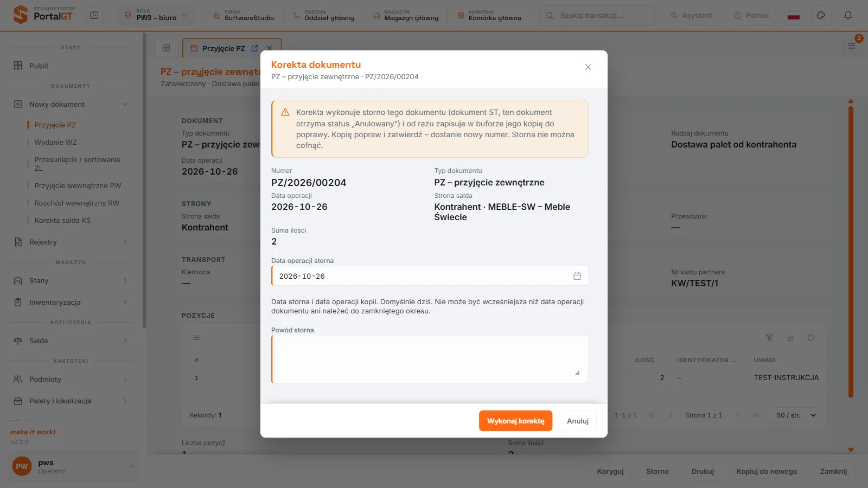Collapse the Nowy dokument section
Viewport: 868px width, 488px height.
[x=71, y=104]
